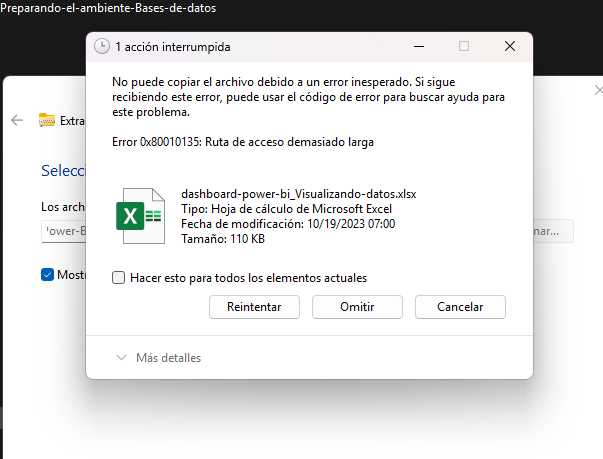This screenshot has height=459, width=603.
Task: Click back arrow in Extract wizard
Action: [x=17, y=120]
